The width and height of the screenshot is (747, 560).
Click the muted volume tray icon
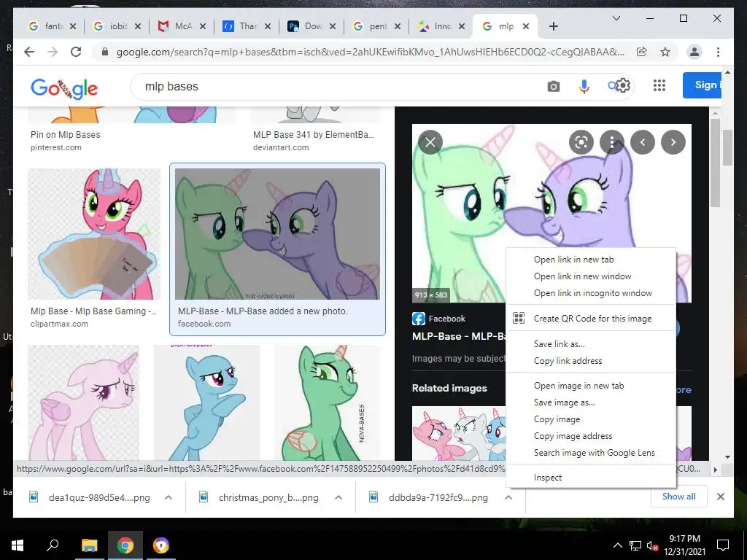click(x=652, y=545)
